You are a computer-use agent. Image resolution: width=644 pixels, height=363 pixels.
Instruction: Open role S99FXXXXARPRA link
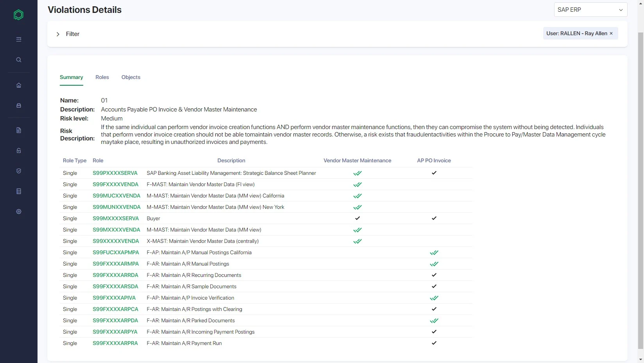point(115,343)
